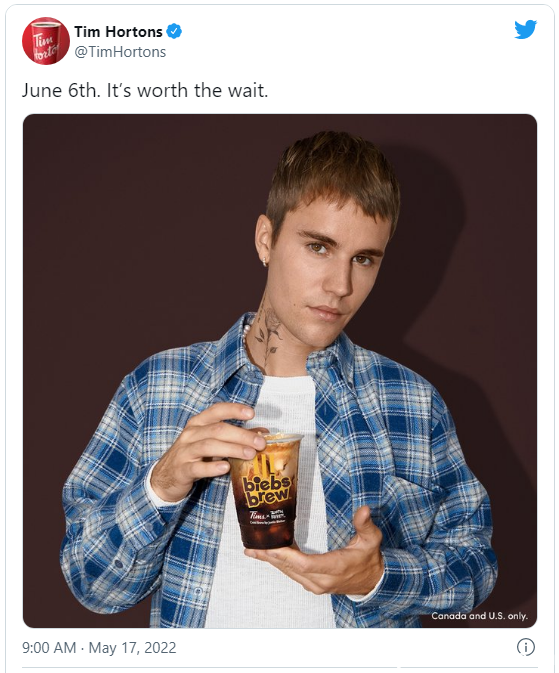Open the tweet info icon
The image size is (559, 673).
(x=526, y=647)
